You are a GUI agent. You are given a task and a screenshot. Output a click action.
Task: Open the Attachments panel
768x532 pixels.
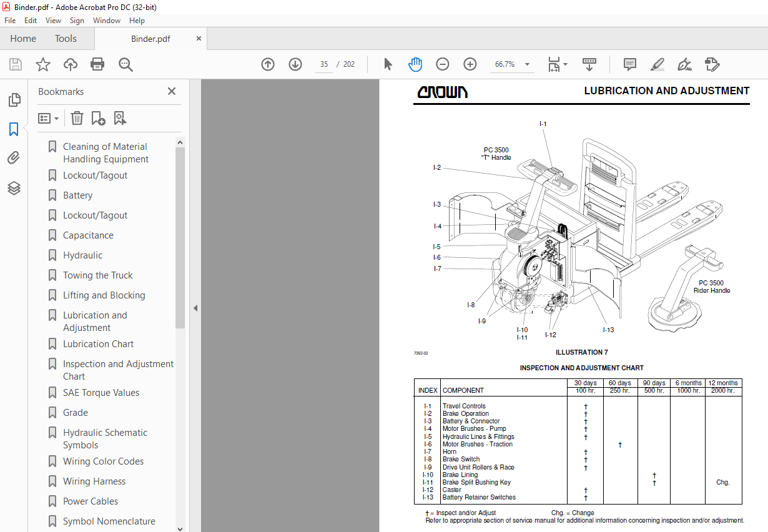[x=15, y=157]
